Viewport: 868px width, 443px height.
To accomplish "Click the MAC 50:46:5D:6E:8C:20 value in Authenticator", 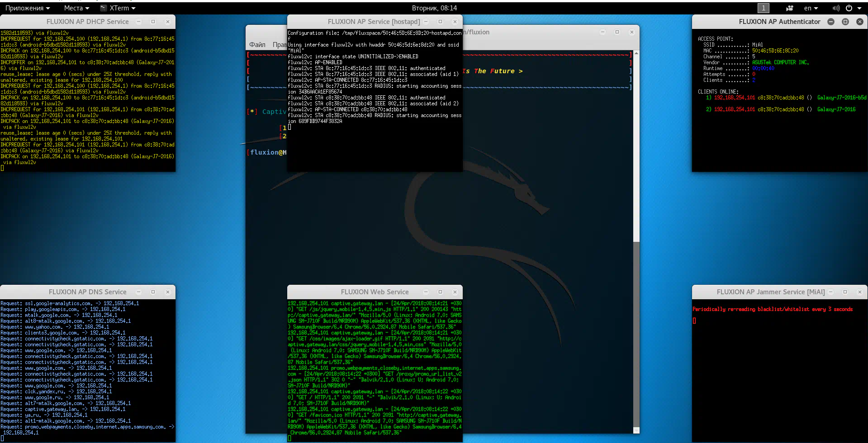I will [775, 51].
